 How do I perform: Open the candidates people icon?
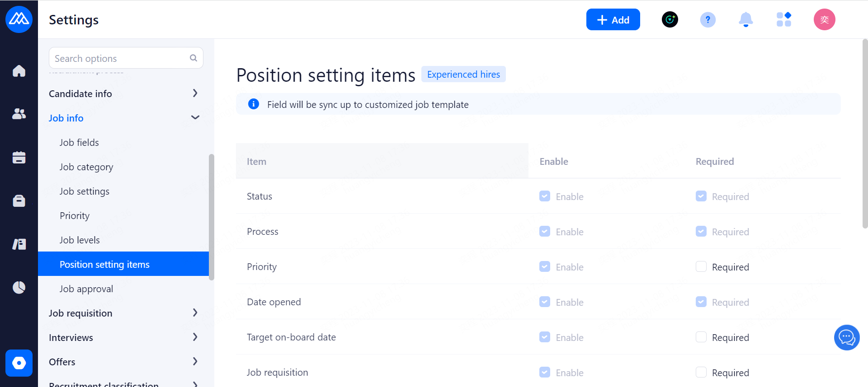[19, 114]
